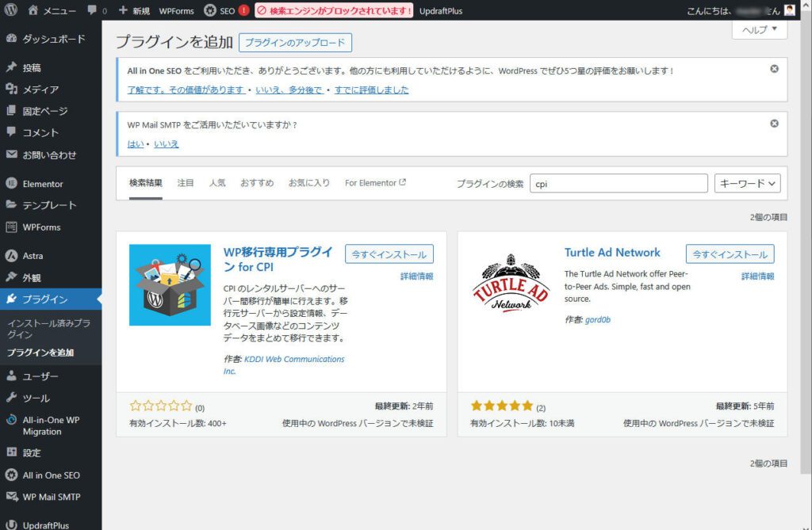This screenshot has width=812, height=530.
Task: Click すでに評価しました link
Action: [371, 90]
